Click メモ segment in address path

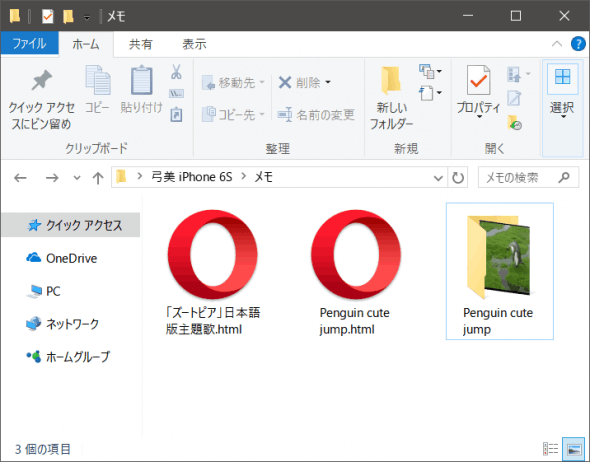(x=263, y=177)
